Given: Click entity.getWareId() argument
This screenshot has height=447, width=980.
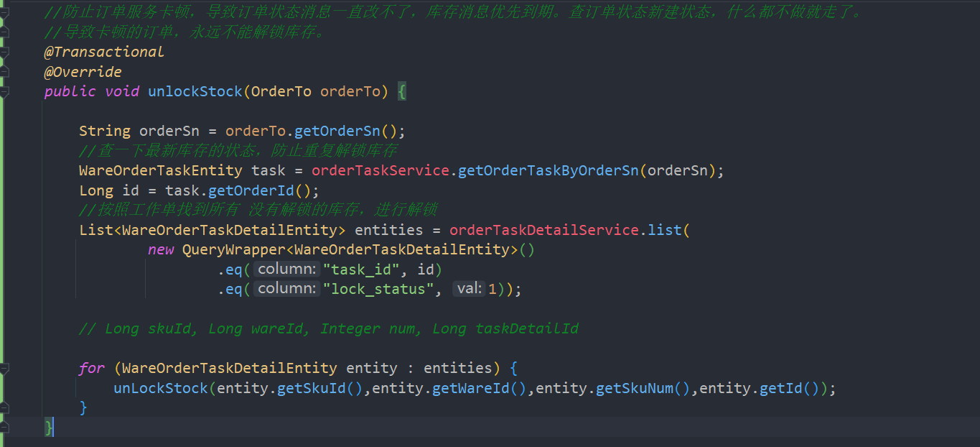Looking at the screenshot, I should 449,388.
